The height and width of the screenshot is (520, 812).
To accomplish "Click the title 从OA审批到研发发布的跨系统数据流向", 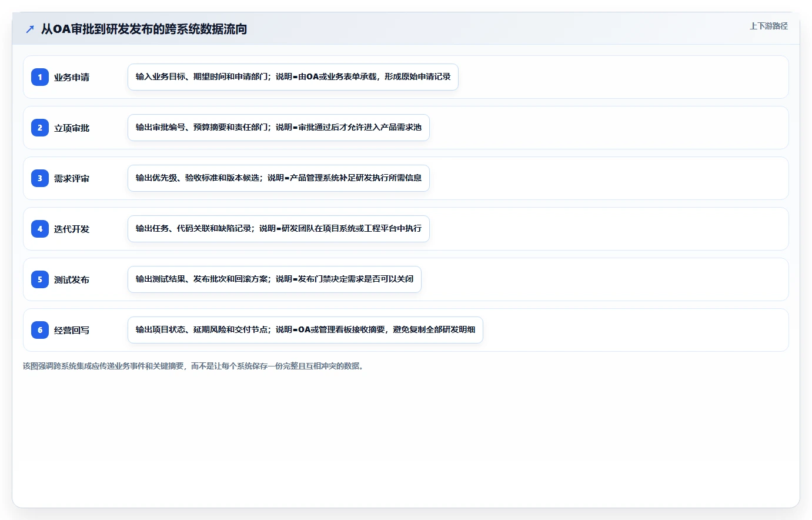I will [144, 29].
